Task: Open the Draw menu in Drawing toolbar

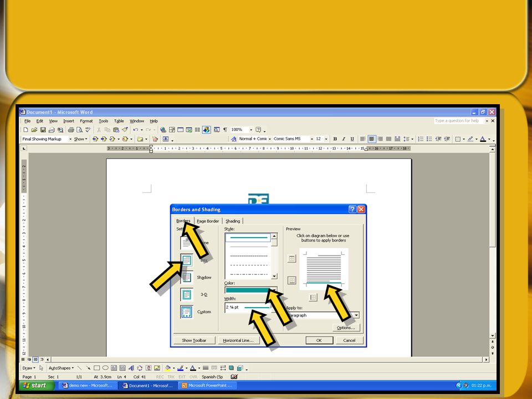Action: pos(29,368)
